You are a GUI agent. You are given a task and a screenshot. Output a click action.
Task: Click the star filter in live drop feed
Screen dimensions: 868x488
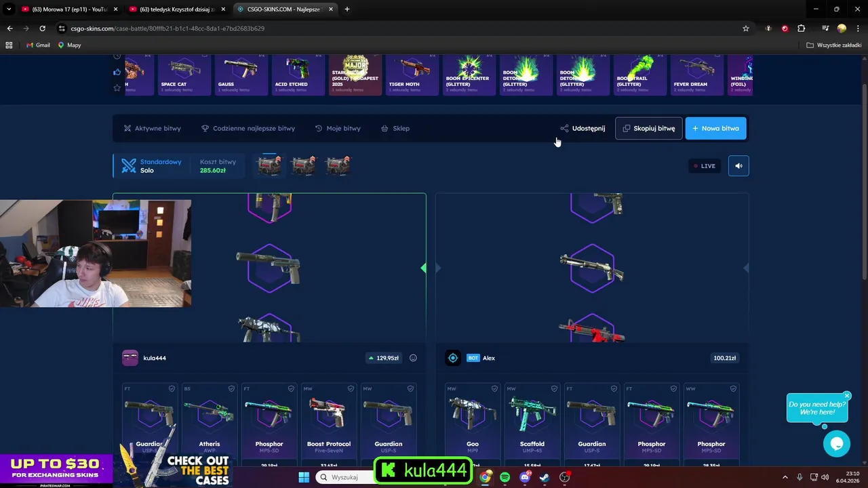coord(117,87)
